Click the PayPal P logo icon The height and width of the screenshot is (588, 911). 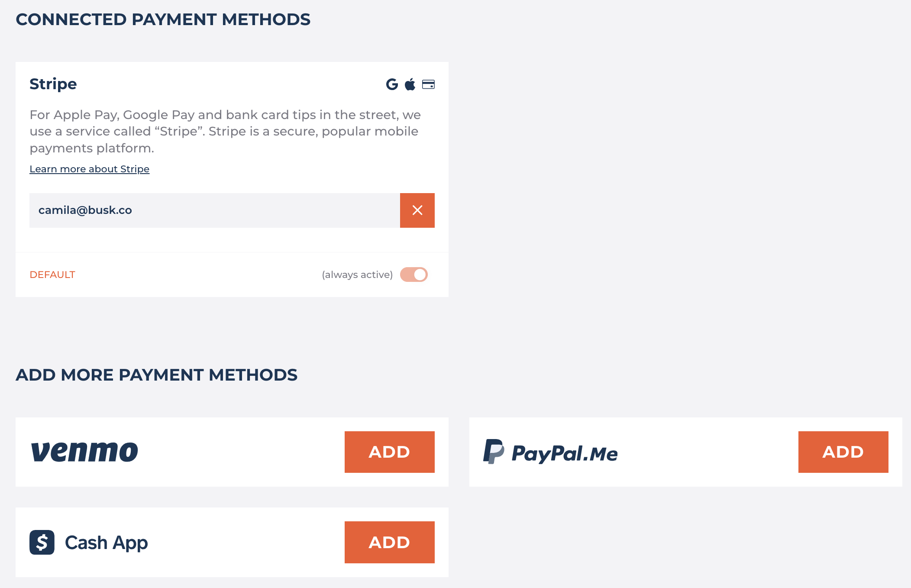(494, 452)
